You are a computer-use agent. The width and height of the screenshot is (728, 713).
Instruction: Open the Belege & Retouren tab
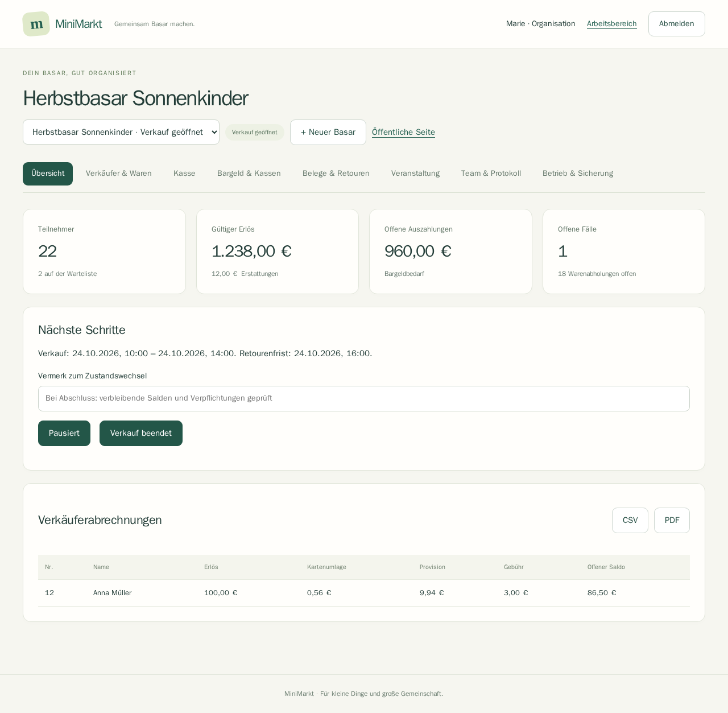coord(336,174)
